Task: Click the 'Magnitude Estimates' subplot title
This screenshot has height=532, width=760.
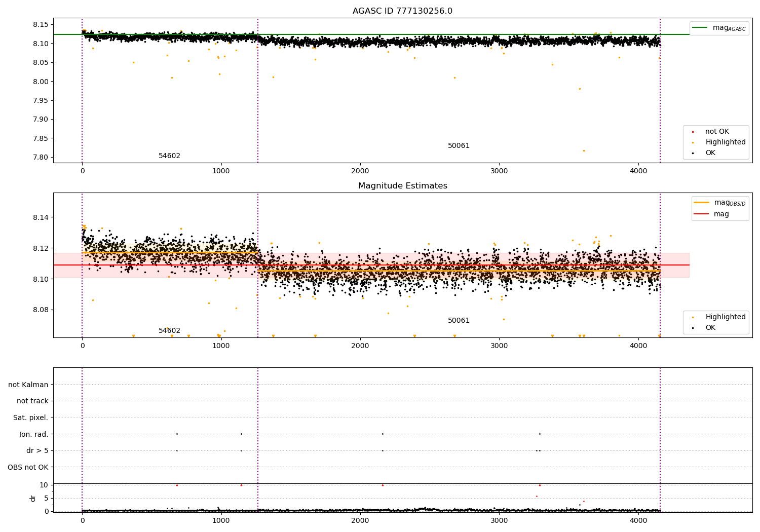Action: (x=402, y=186)
